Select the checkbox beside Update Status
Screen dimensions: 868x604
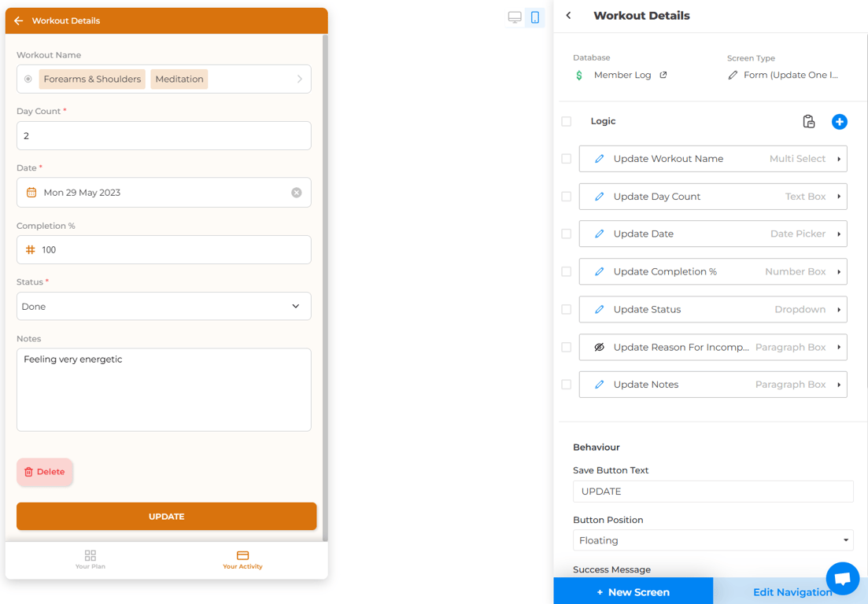567,309
